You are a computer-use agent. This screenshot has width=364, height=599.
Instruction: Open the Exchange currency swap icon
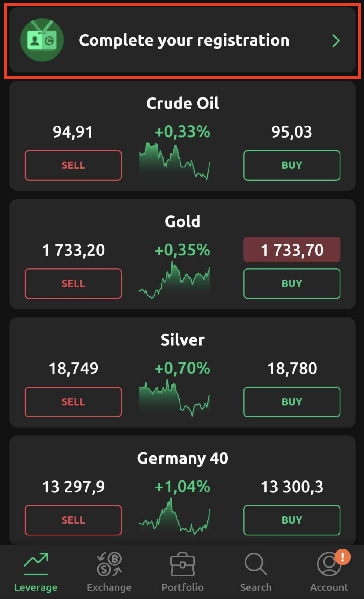(109, 564)
